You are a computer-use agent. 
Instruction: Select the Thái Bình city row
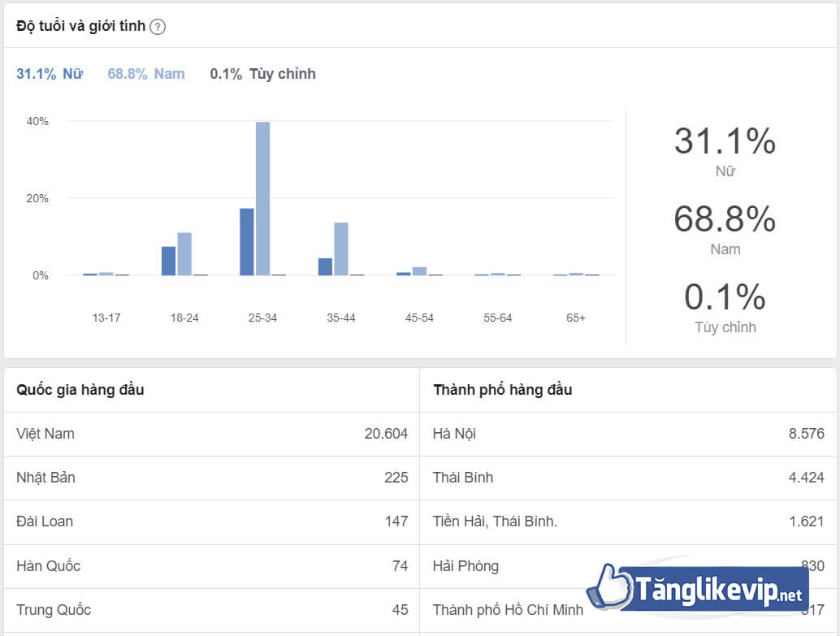pos(628,478)
